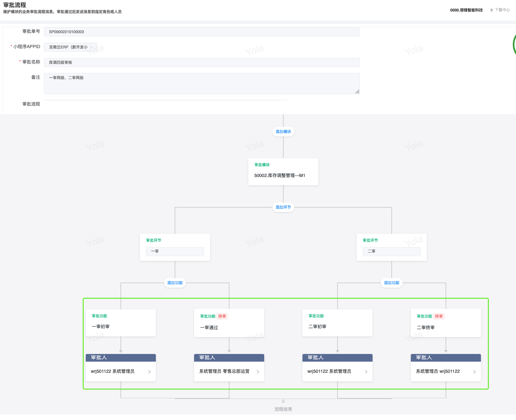Expand approvers of 一审初审

pyautogui.click(x=149, y=372)
